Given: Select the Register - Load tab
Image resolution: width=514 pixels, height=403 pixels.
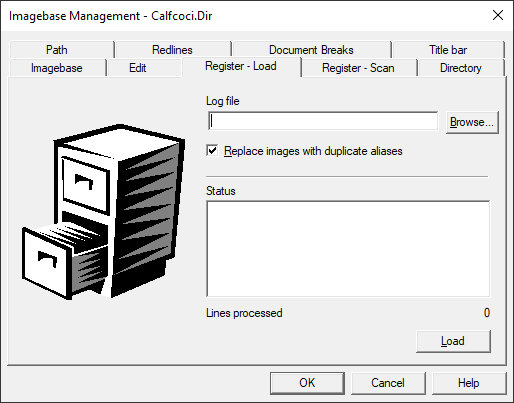Looking at the screenshot, I should pos(241,66).
